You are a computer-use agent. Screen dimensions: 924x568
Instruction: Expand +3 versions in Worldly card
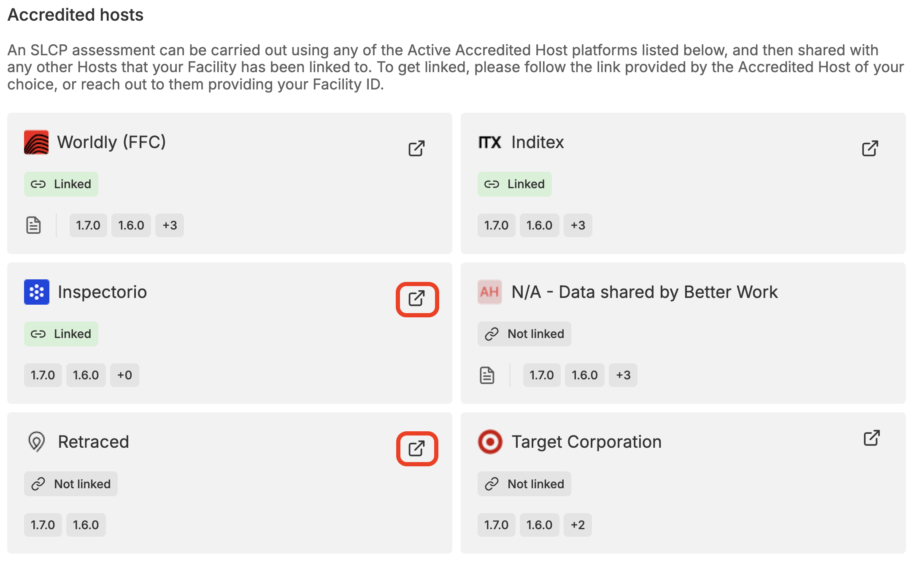(x=170, y=225)
